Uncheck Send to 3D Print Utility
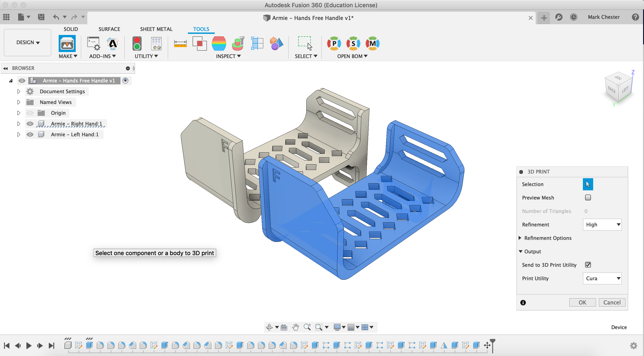Image resolution: width=644 pixels, height=356 pixels. 588,265
